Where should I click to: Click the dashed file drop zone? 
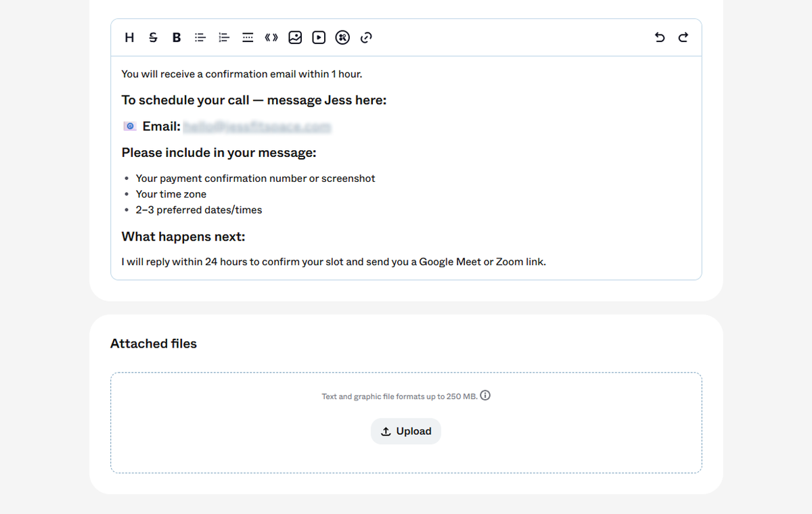click(406, 423)
